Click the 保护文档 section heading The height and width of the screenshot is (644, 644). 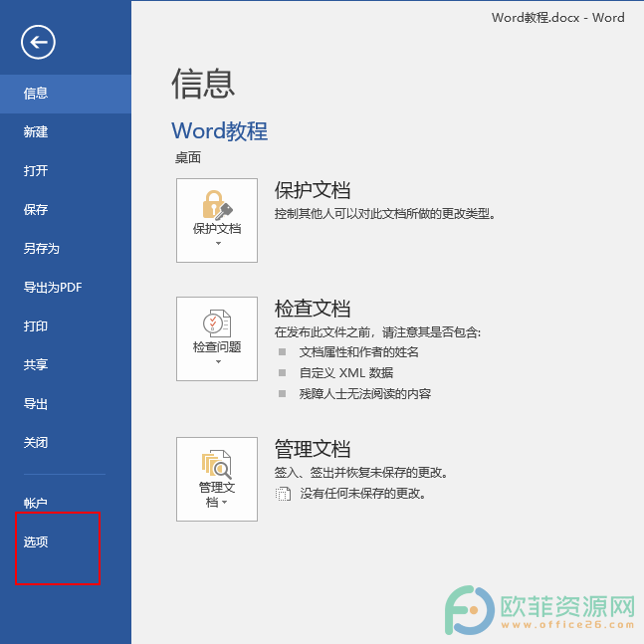click(x=313, y=190)
